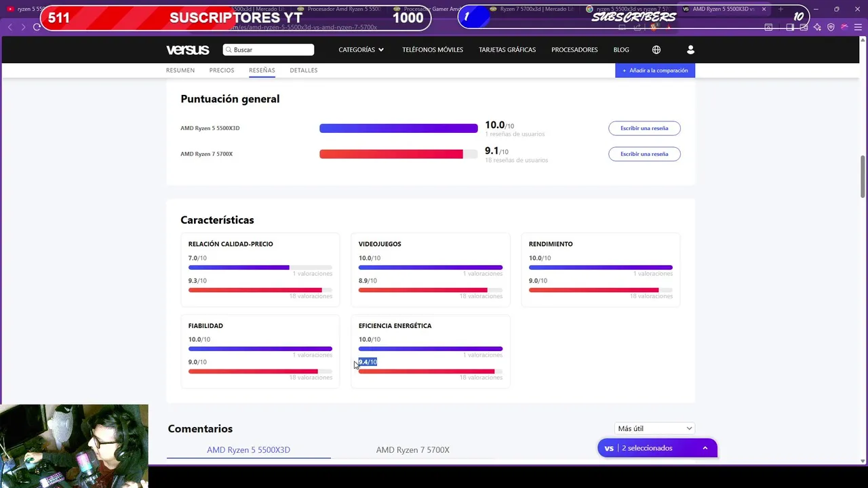Open the BLOG link
This screenshot has height=488, width=868.
[621, 49]
